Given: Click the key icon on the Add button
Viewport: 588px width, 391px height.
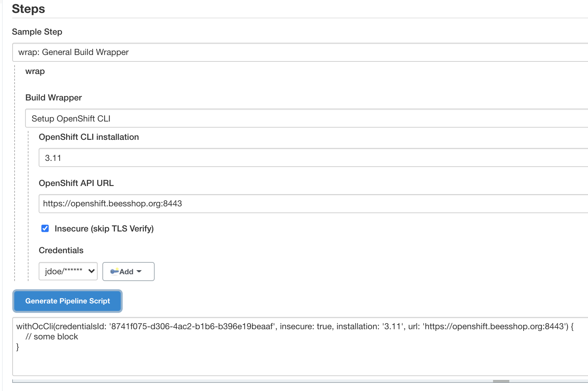Looking at the screenshot, I should pos(115,271).
